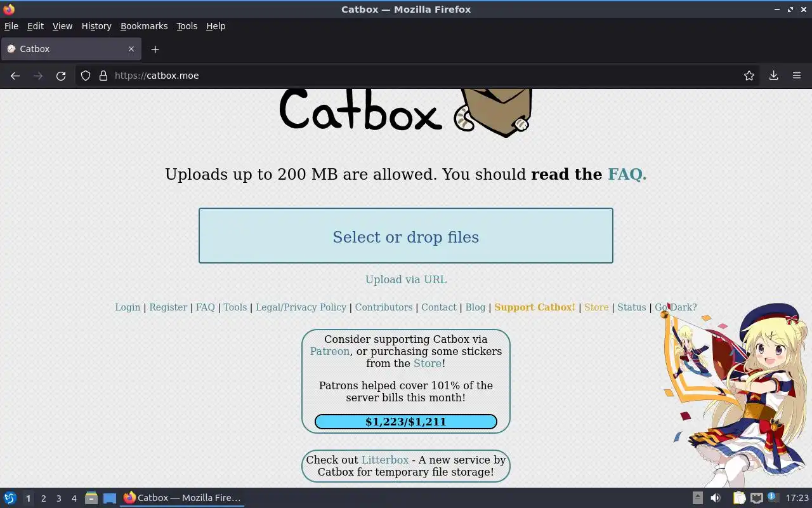The width and height of the screenshot is (812, 508).
Task: Open the Firefox downloads panel
Action: coord(773,76)
